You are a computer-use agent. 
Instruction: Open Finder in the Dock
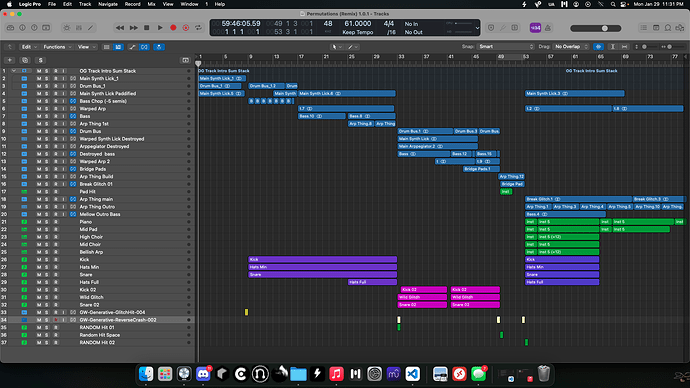pyautogui.click(x=146, y=374)
